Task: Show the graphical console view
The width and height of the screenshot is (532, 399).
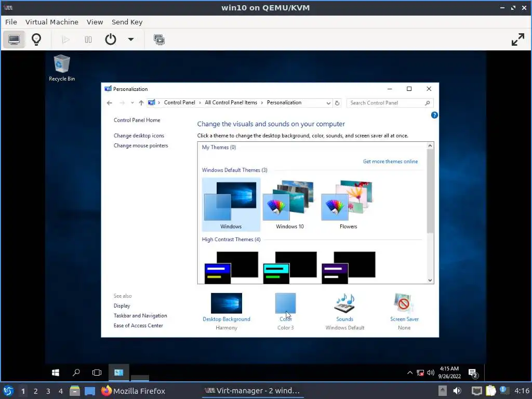Action: click(14, 39)
